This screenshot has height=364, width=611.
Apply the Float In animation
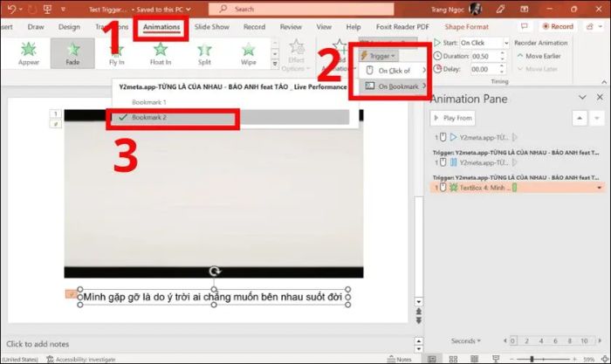(161, 53)
